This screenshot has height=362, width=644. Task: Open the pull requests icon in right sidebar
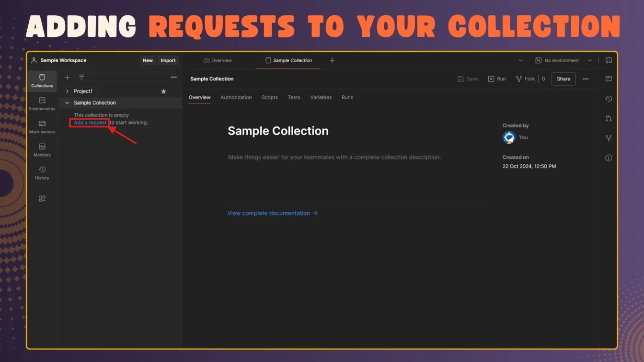pos(609,118)
